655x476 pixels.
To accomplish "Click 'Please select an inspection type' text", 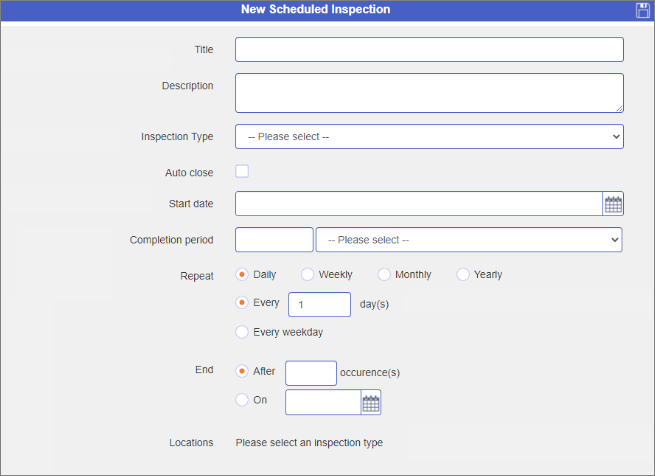I will 309,443.
